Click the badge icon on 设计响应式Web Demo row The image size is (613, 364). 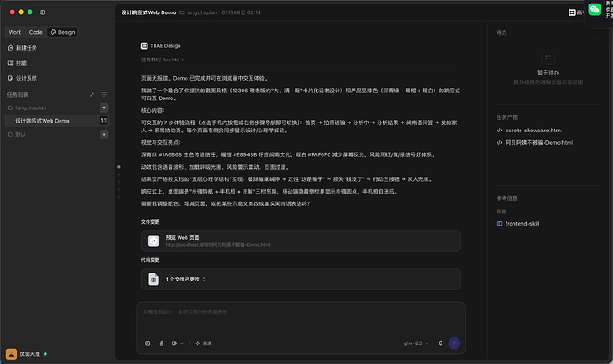tap(104, 121)
